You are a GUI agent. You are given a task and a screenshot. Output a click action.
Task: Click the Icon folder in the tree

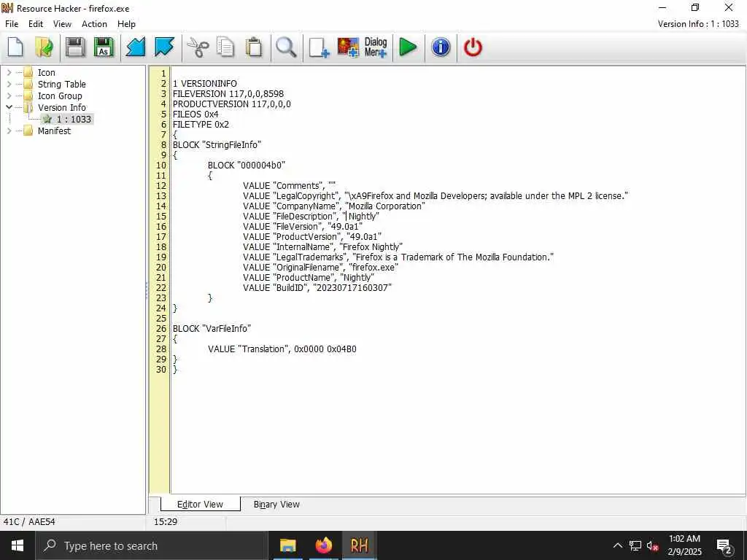tap(46, 72)
